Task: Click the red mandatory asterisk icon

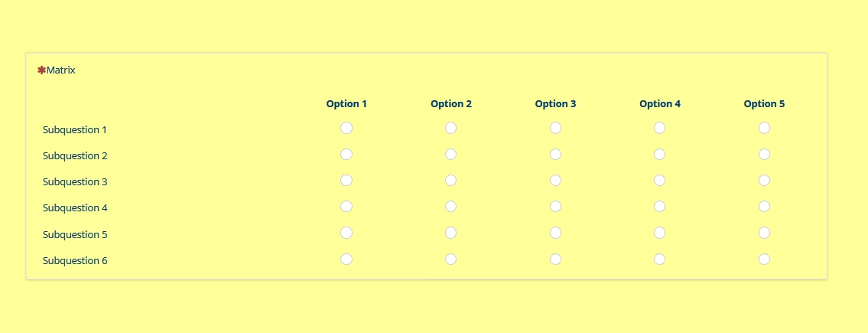Action: point(41,70)
